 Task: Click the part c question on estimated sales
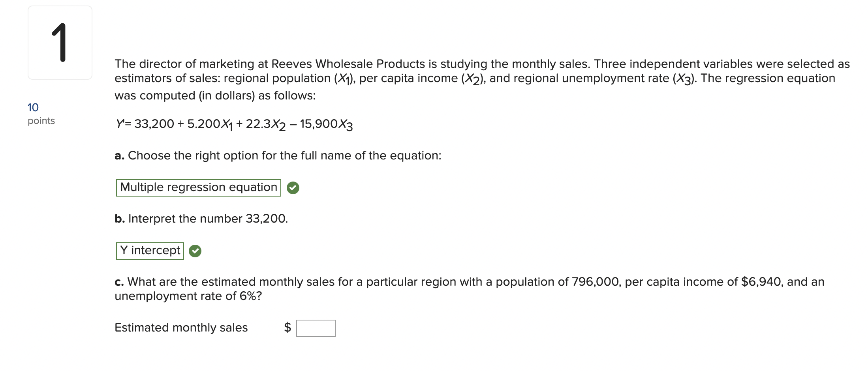point(470,289)
